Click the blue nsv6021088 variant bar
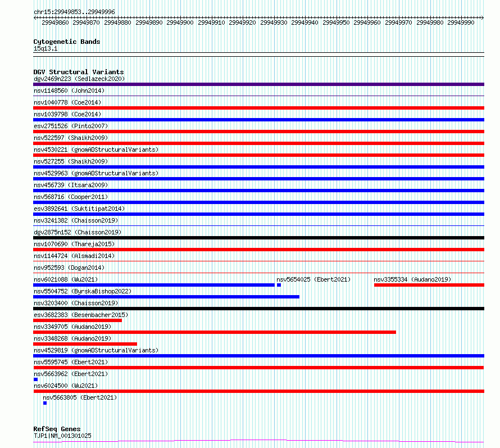 [154, 285]
